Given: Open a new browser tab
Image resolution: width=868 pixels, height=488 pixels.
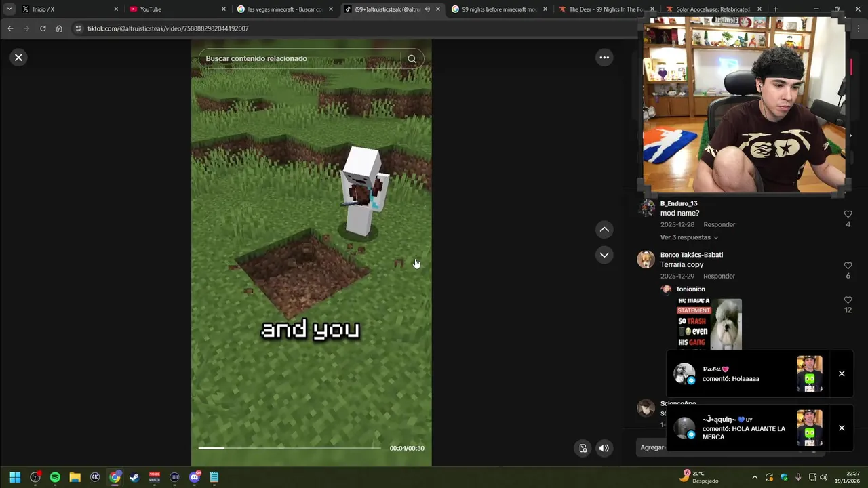Looking at the screenshot, I should [x=775, y=9].
